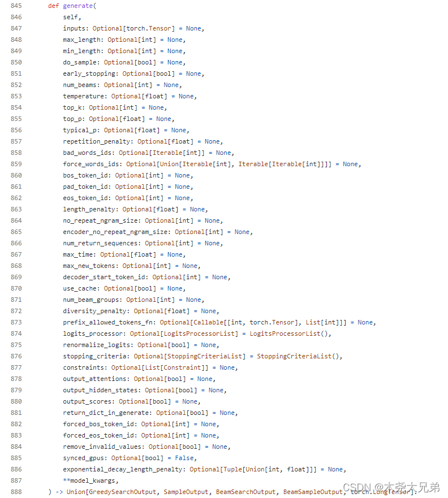
Task: Click 'num_return_sequences' parameter name
Action: coord(100,243)
